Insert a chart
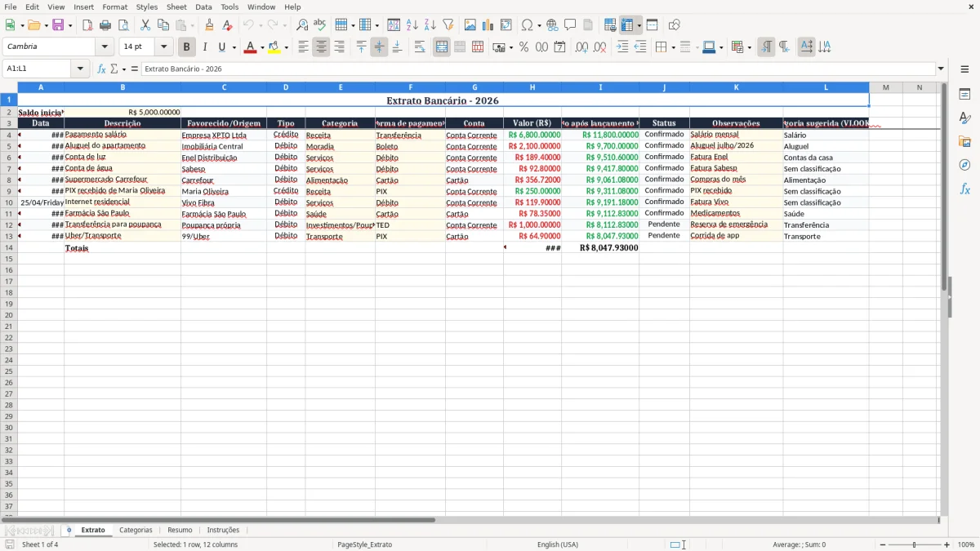This screenshot has width=980, height=551. coord(488,25)
